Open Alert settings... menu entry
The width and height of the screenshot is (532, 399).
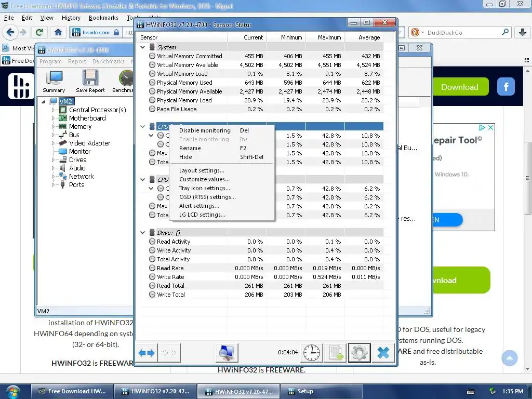pyautogui.click(x=221, y=206)
